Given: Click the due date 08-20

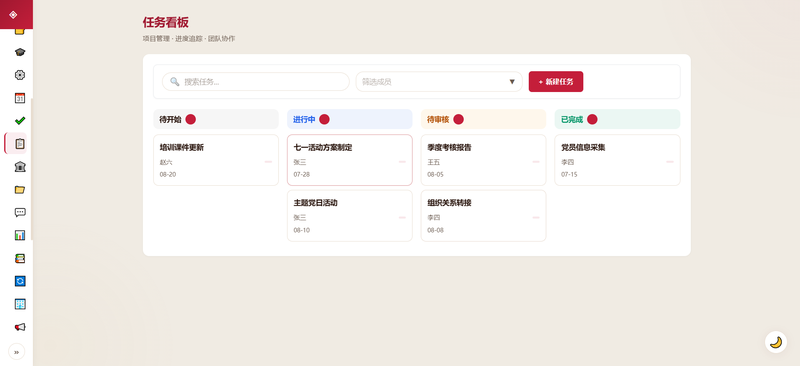Looking at the screenshot, I should [168, 175].
